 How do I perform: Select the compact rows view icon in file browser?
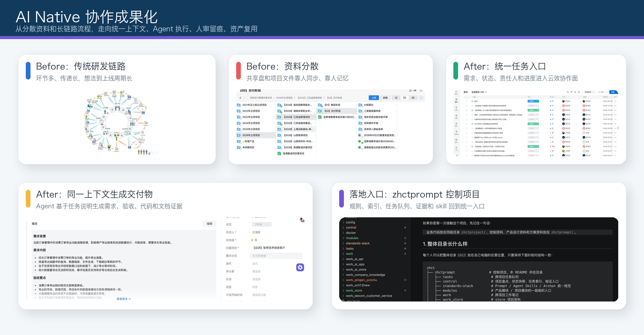[x=413, y=98]
